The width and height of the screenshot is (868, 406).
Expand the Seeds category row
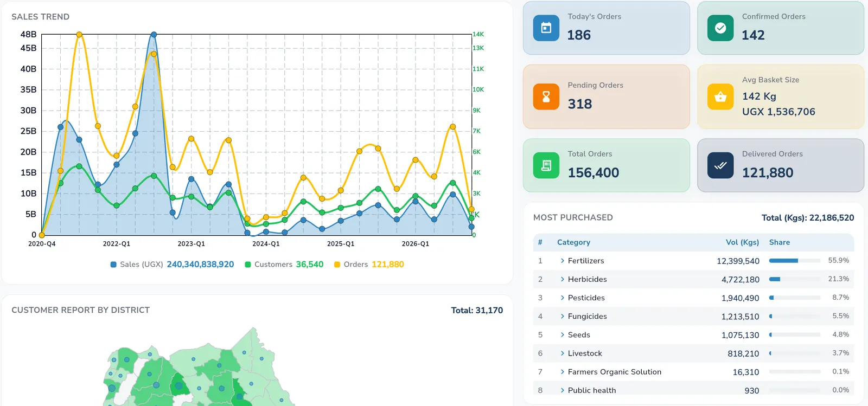click(x=562, y=334)
